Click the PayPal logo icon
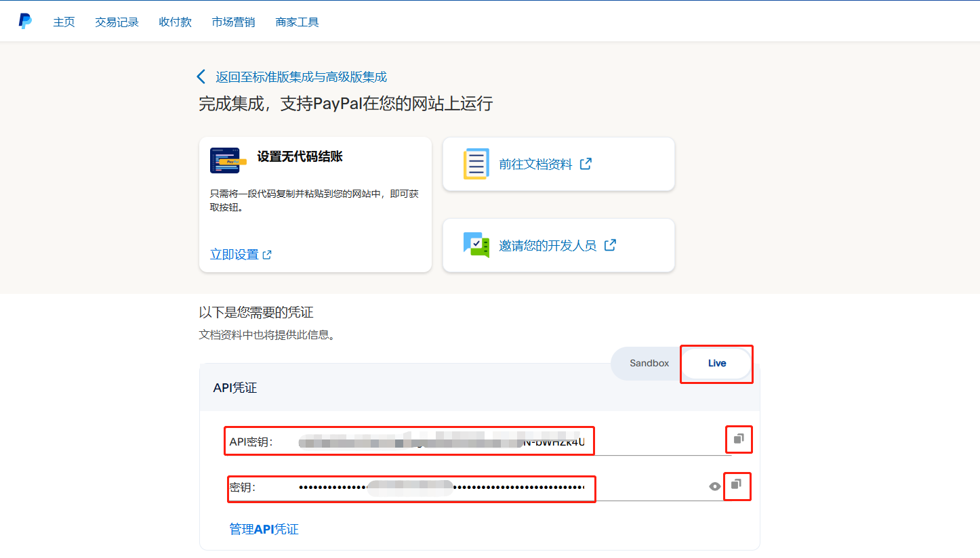Screen dimensions: 980x558 (25, 21)
